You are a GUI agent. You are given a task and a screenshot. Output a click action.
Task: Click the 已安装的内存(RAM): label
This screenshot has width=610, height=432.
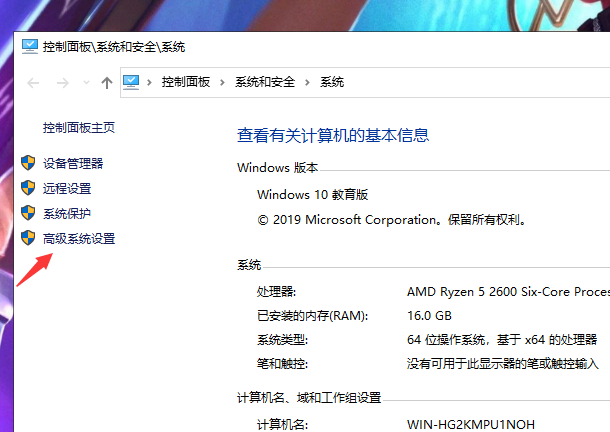(312, 316)
